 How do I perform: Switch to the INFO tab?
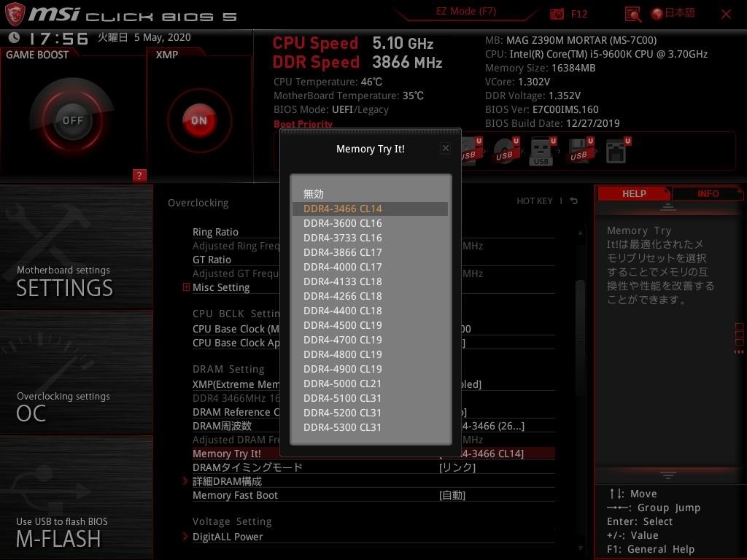click(707, 193)
